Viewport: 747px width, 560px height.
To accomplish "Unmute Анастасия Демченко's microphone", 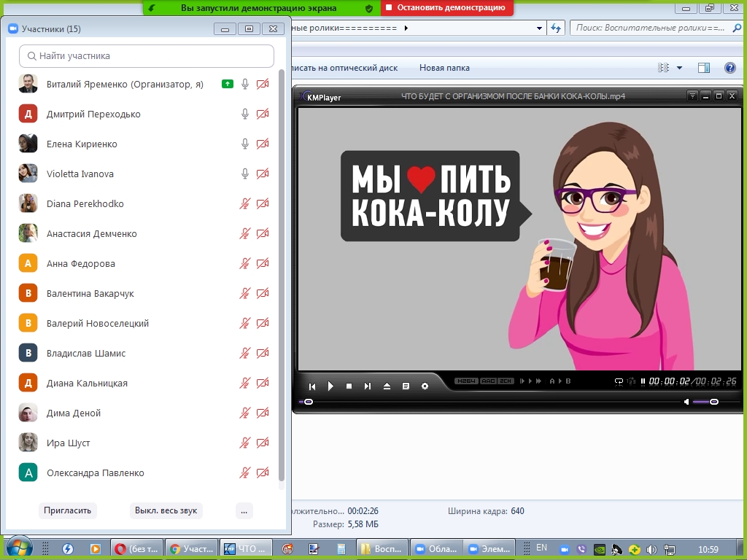I will 245,234.
